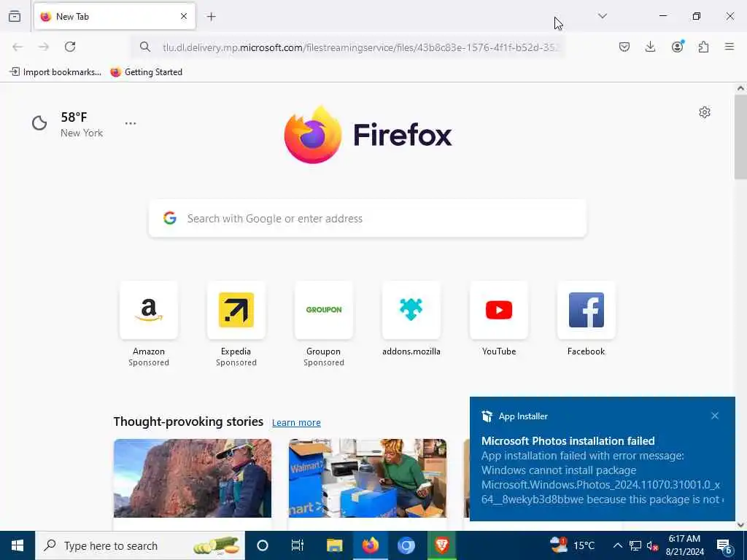Dismiss the App Installer notification
Image resolution: width=747 pixels, height=560 pixels.
715,416
